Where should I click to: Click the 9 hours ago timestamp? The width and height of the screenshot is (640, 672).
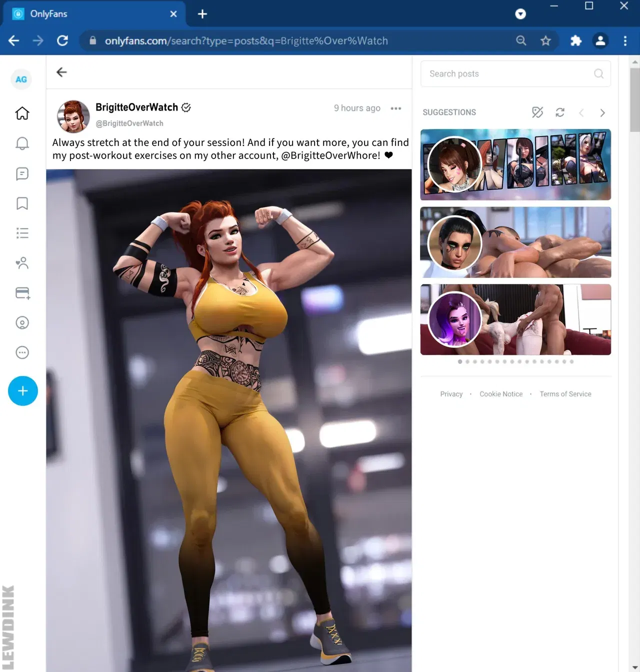[357, 108]
